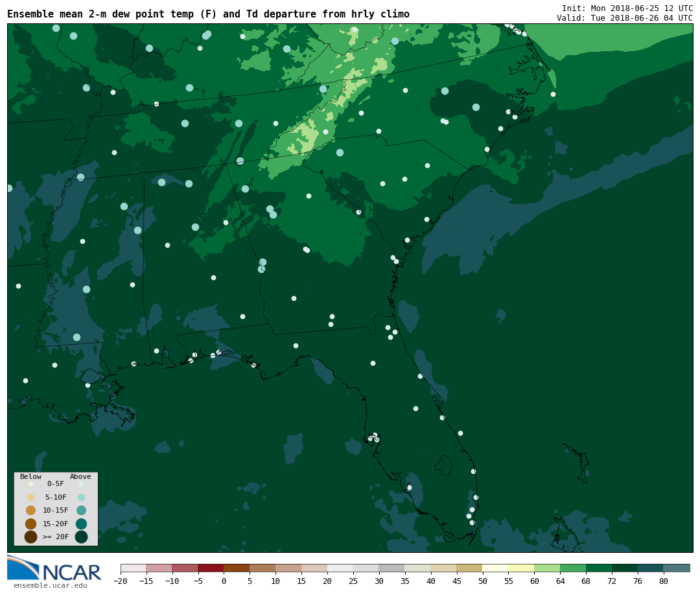The height and width of the screenshot is (593, 700).
Task: Click the -20 colorbar tick label
Action: click(x=121, y=581)
